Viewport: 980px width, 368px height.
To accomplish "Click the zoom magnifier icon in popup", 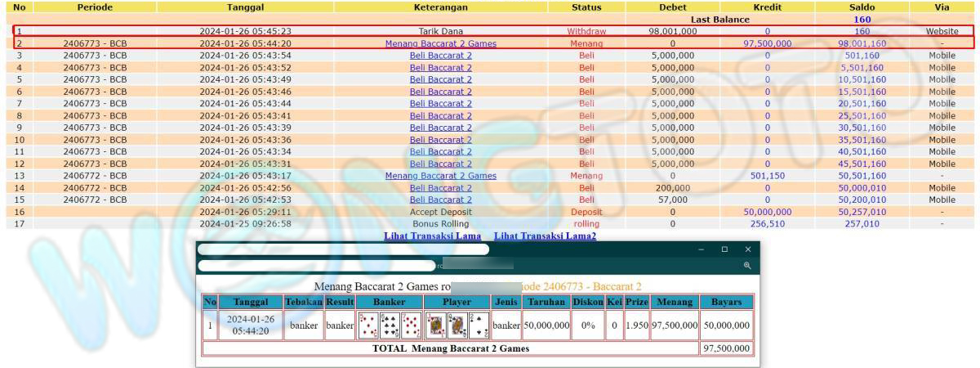I will tap(746, 266).
